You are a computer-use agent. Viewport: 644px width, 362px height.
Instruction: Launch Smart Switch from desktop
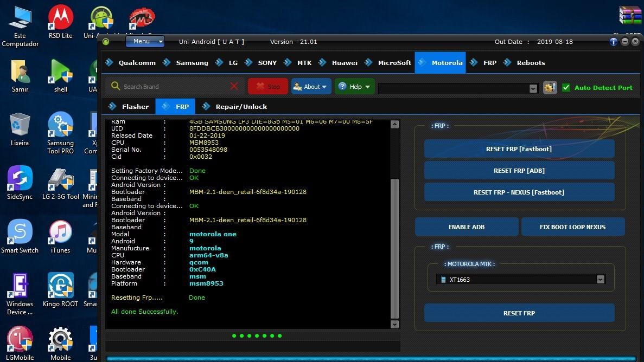20,237
